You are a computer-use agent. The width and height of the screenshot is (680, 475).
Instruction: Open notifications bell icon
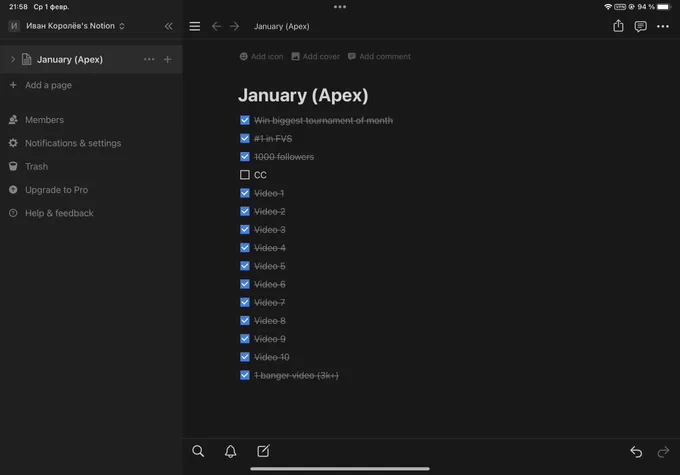[x=230, y=451]
